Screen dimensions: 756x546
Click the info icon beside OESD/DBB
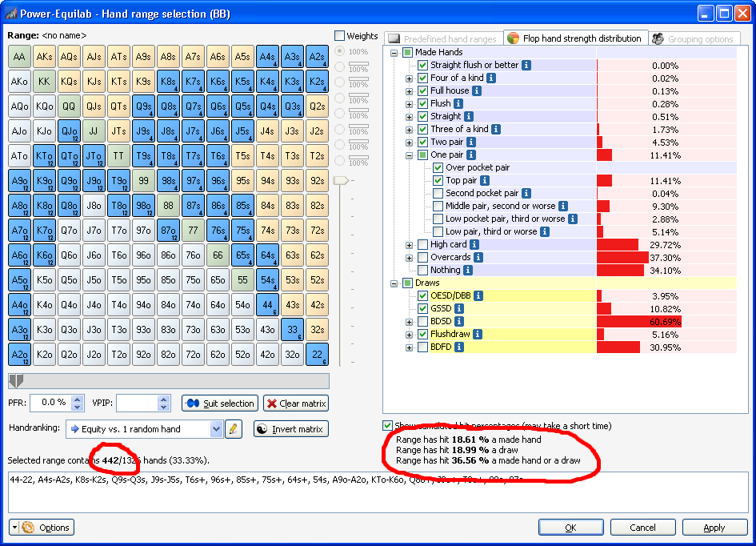point(478,295)
